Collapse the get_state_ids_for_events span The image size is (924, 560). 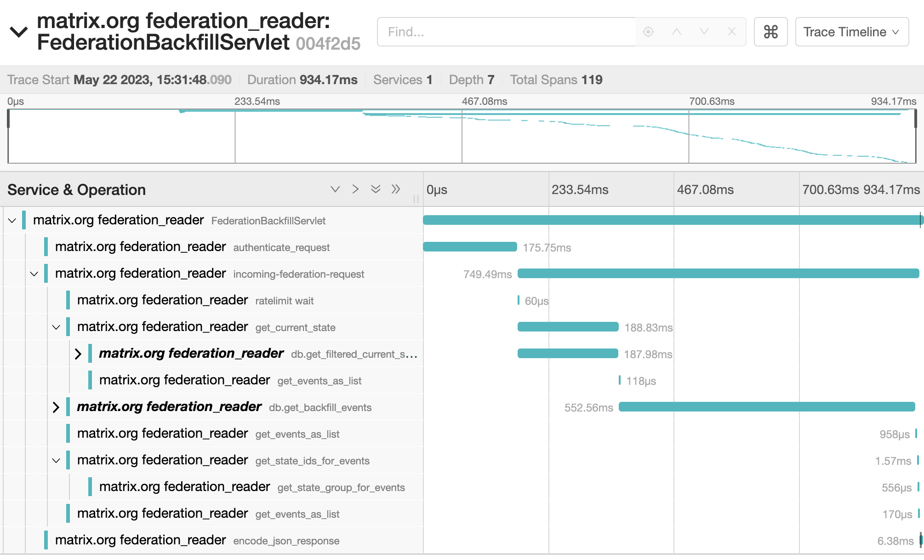[56, 460]
